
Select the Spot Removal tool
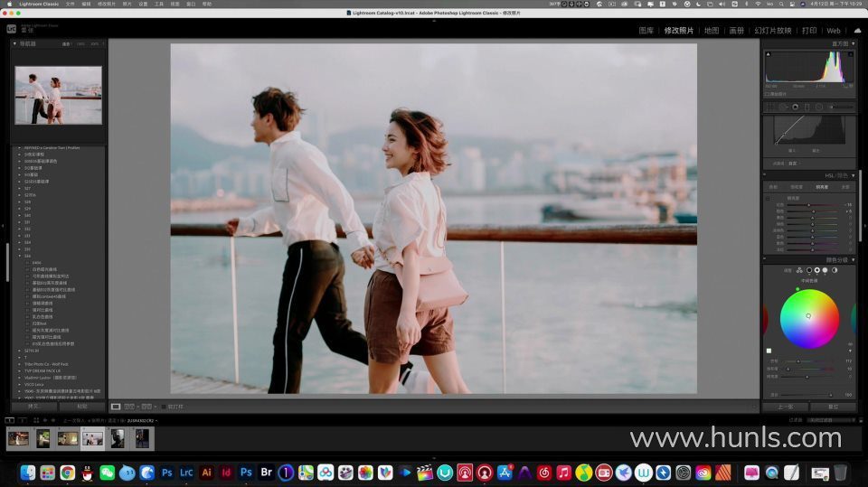pos(783,107)
